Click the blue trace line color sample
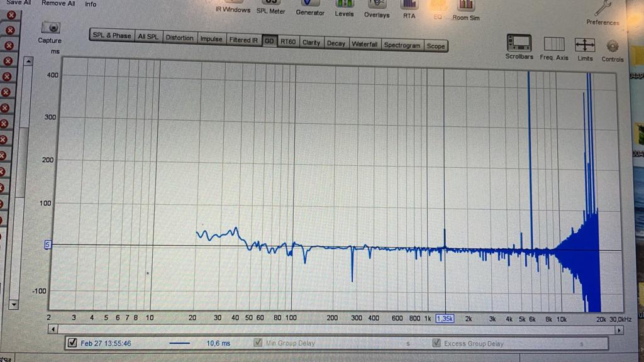Image resolution: width=644 pixels, height=362 pixels. pyautogui.click(x=180, y=344)
